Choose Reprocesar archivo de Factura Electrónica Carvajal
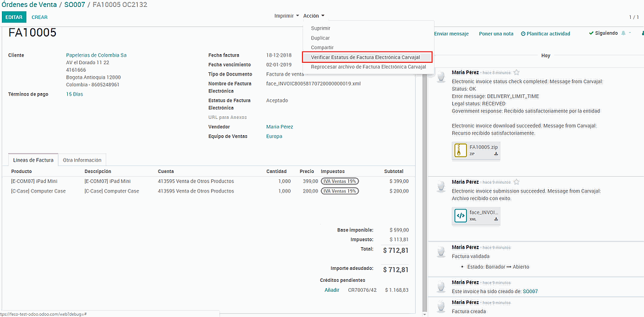Image resolution: width=644 pixels, height=317 pixels. click(x=368, y=67)
